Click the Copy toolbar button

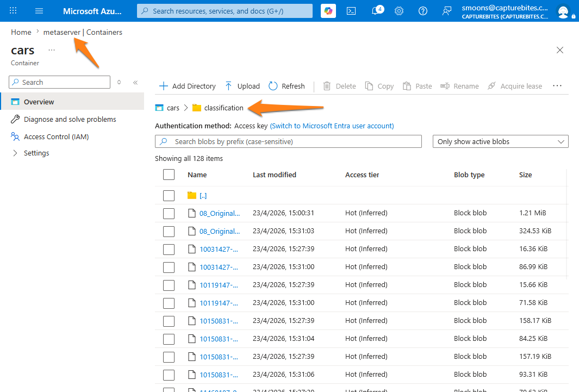[379, 86]
